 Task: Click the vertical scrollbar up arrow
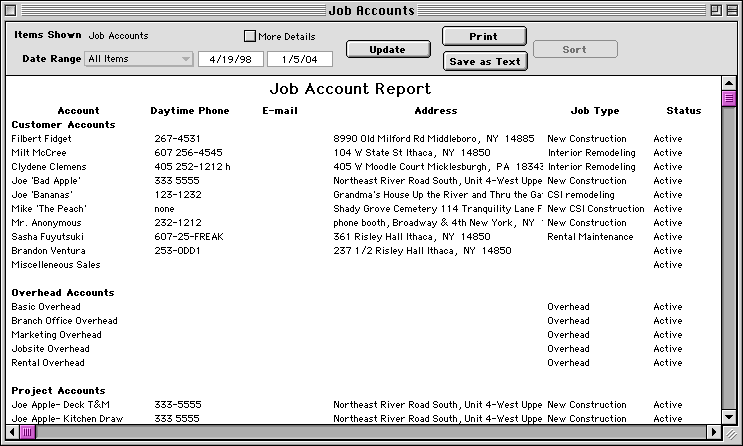729,83
